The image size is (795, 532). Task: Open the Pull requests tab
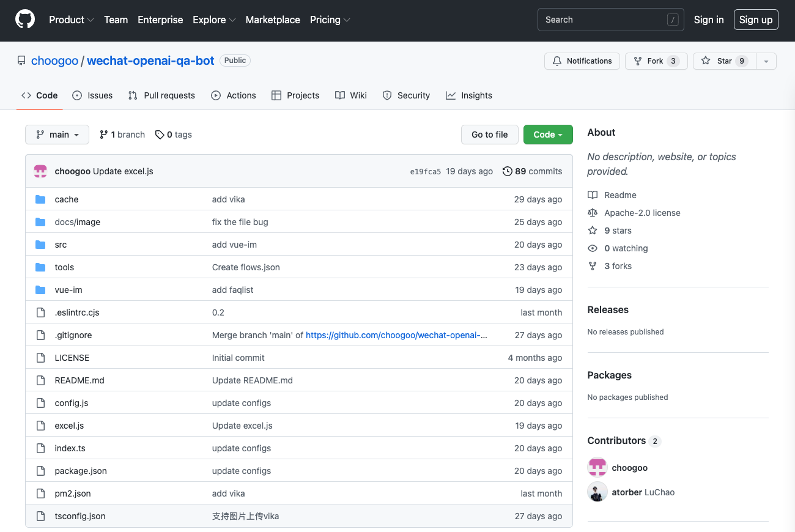coord(161,95)
